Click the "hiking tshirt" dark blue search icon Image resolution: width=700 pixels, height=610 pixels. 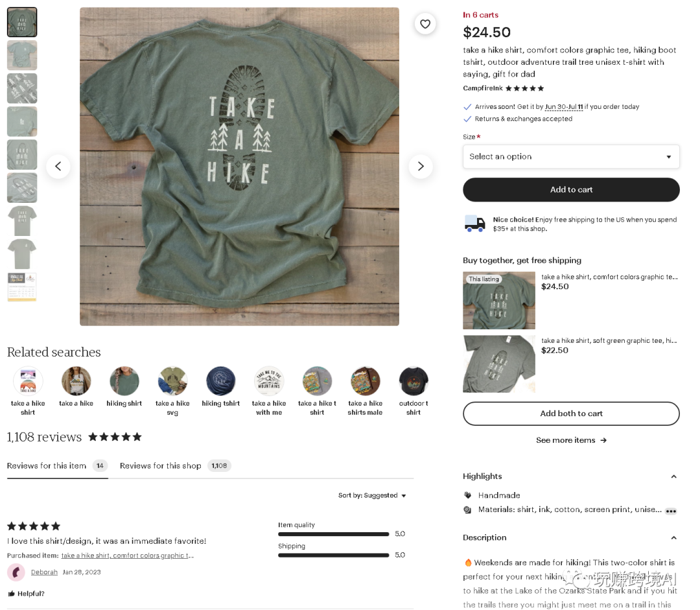point(221,381)
